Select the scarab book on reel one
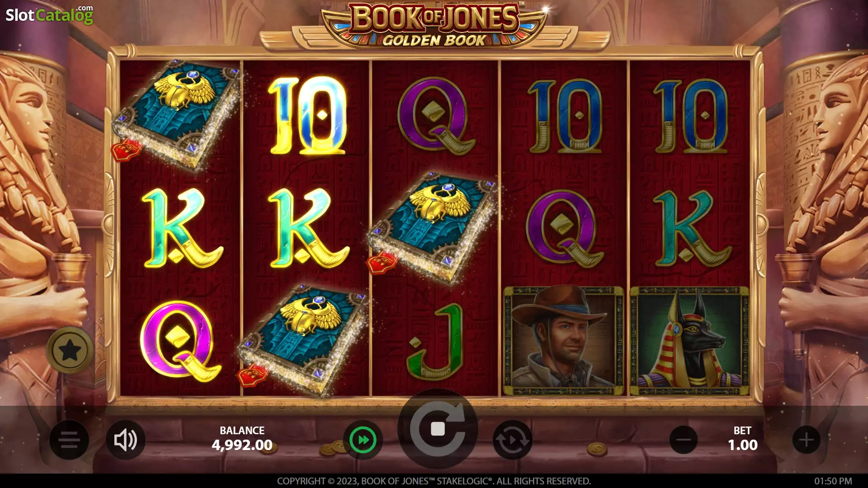The width and height of the screenshot is (868, 488). (176, 116)
